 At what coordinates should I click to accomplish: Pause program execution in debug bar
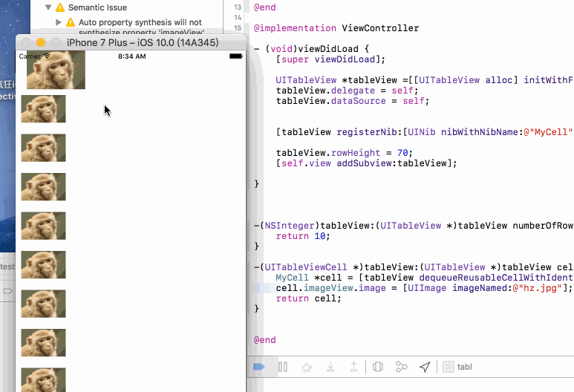click(283, 367)
